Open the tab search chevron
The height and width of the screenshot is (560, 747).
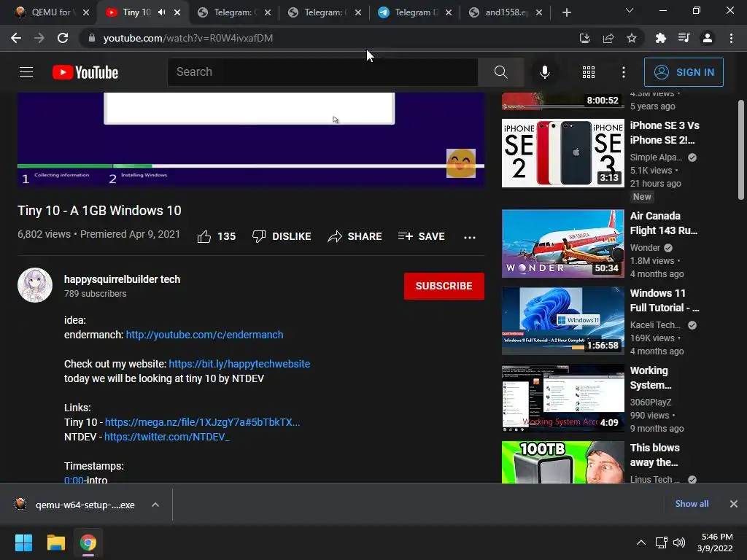(630, 10)
